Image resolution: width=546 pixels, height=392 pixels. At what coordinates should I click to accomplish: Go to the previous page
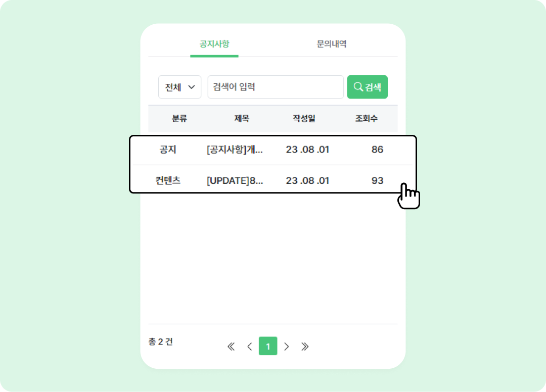coord(249,347)
